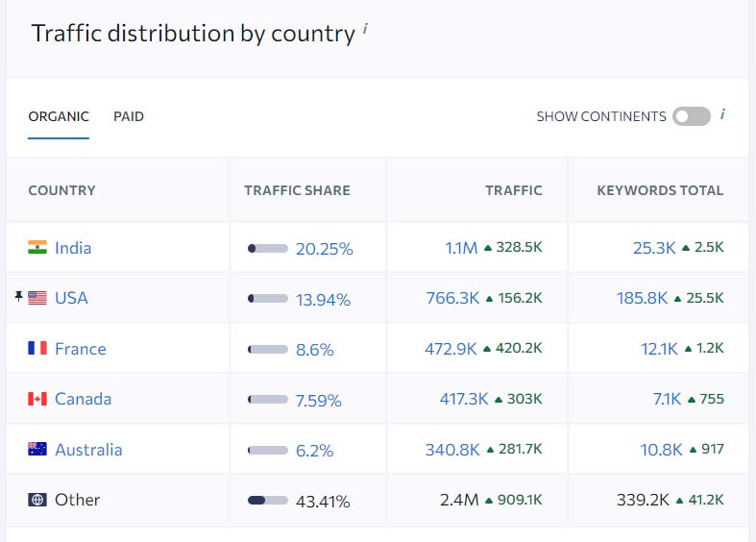Click the USA flag icon

coord(37,298)
